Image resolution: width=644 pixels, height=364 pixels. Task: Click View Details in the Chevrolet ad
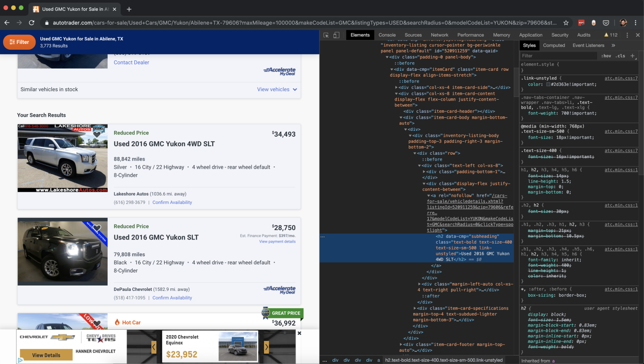coord(46,355)
